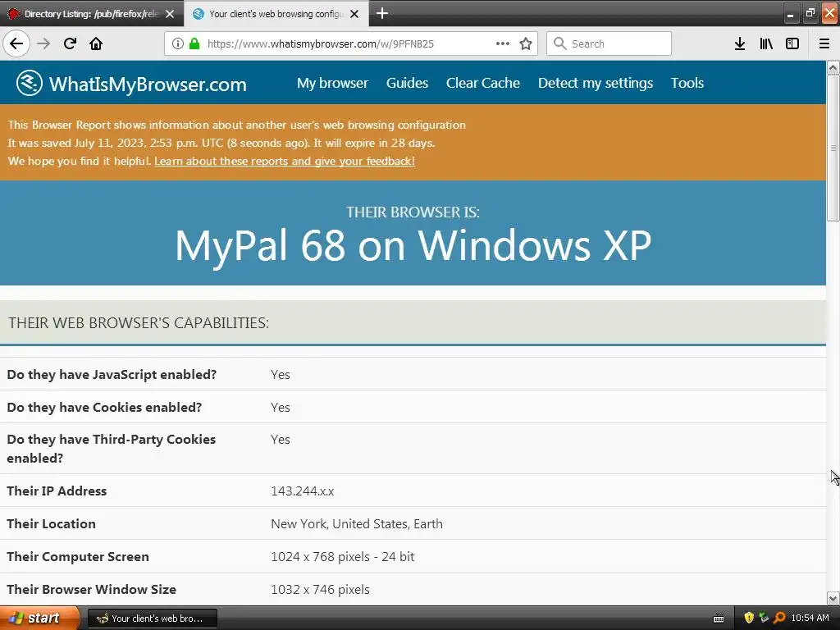Viewport: 840px width, 630px height.
Task: Click Do they have JavaScript enabled label
Action: tap(112, 374)
